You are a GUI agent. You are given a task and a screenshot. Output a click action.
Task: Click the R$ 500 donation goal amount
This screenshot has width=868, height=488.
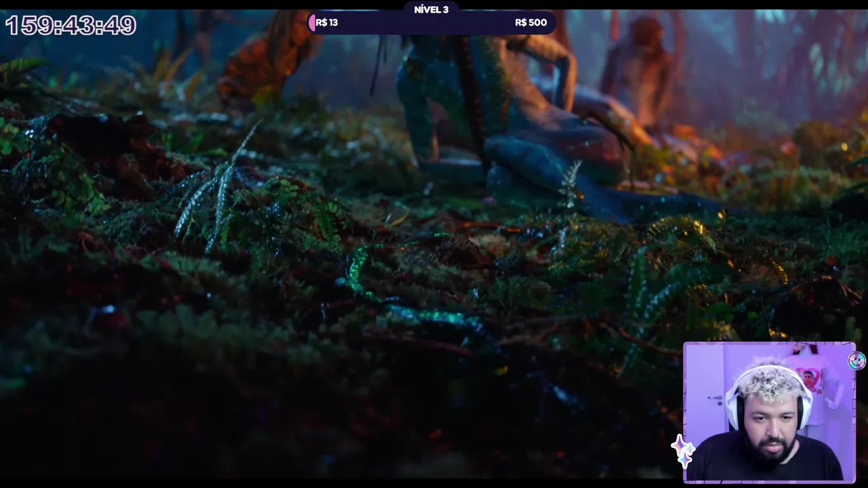pos(531,22)
